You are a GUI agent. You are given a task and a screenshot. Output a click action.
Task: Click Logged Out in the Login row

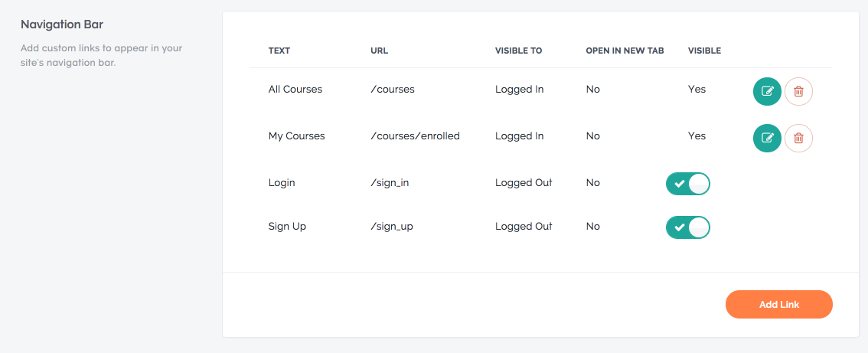point(524,182)
